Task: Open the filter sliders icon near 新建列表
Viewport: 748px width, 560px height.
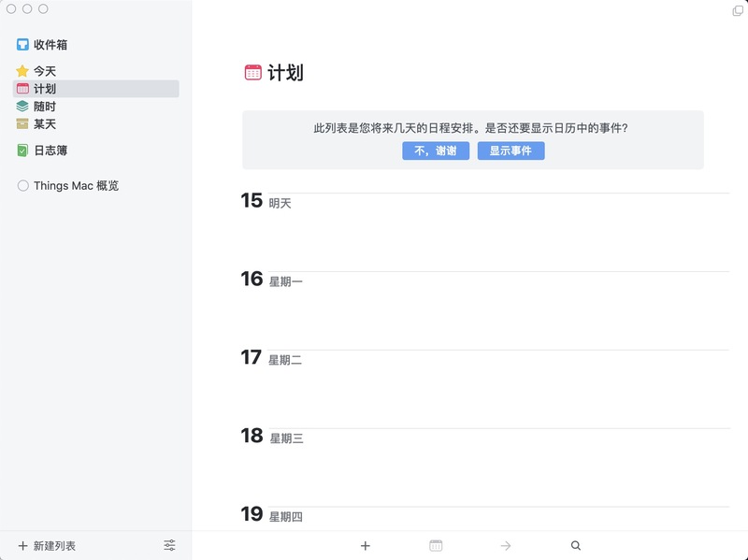Action: 170,544
